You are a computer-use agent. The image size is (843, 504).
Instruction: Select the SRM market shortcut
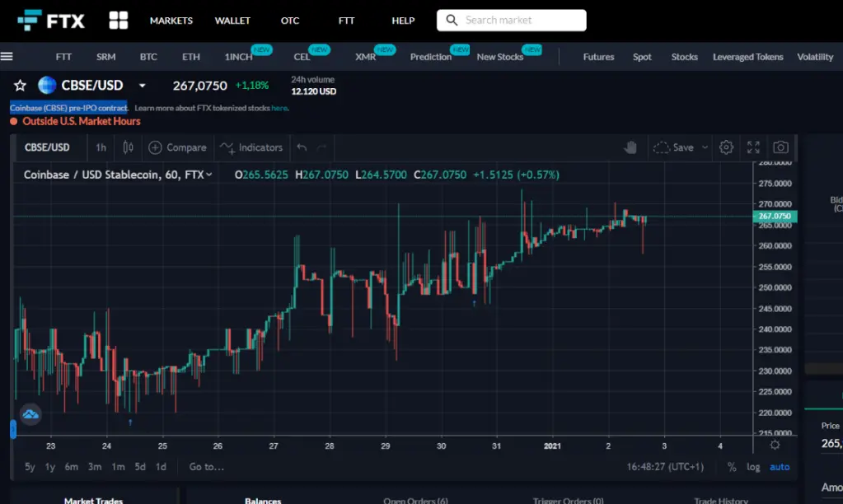point(106,57)
